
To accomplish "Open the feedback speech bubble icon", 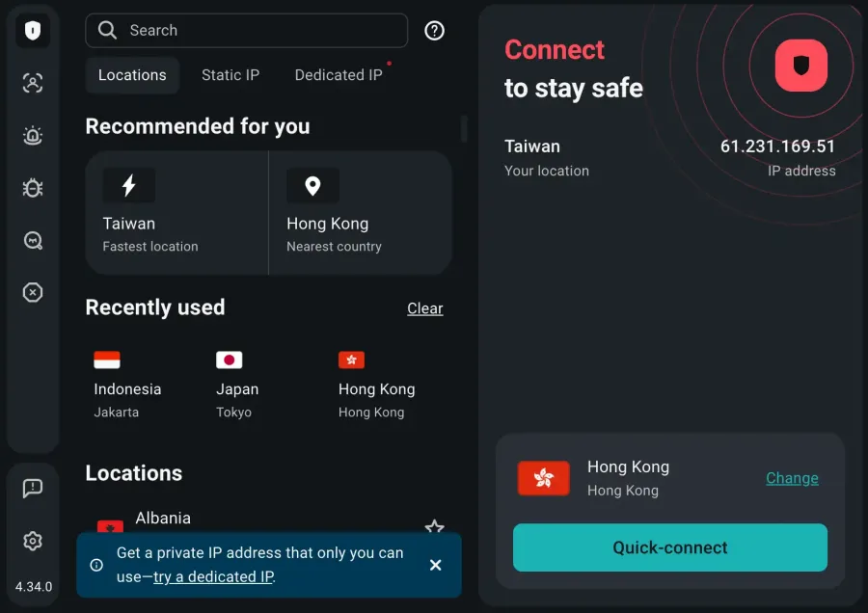I will coord(33,488).
